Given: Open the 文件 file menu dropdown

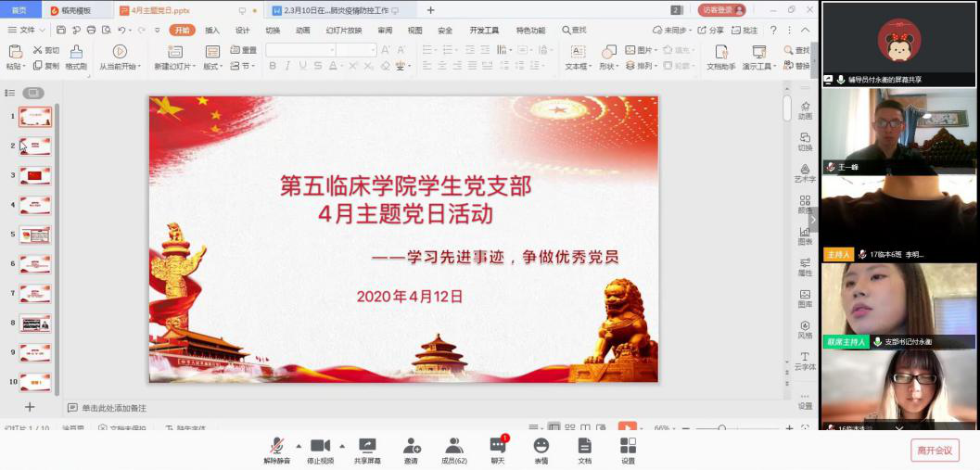Looking at the screenshot, I should pyautogui.click(x=26, y=30).
